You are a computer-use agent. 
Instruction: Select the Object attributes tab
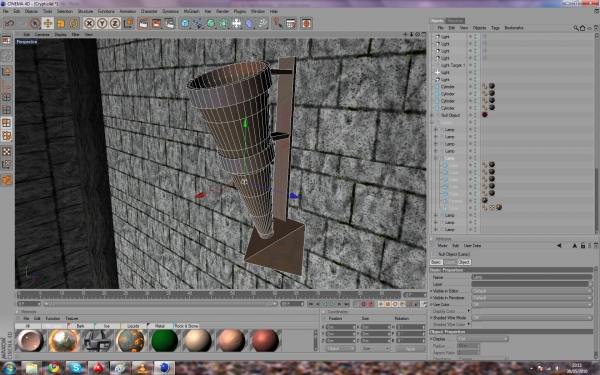click(x=464, y=262)
